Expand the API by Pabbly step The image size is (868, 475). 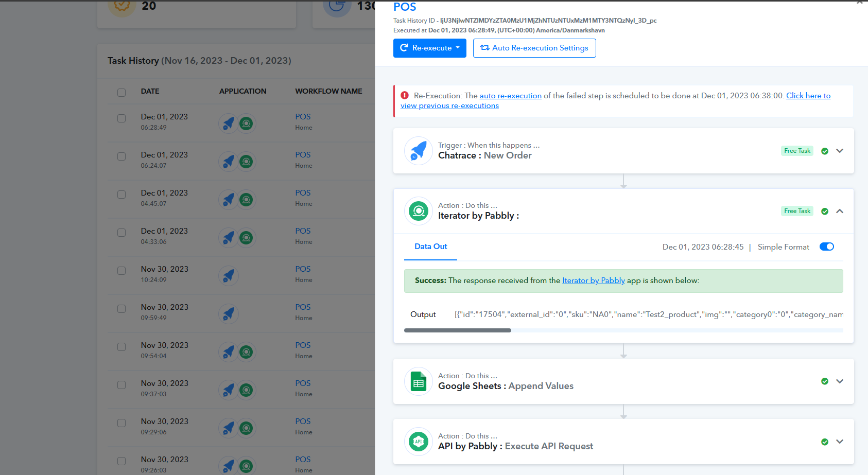point(840,442)
